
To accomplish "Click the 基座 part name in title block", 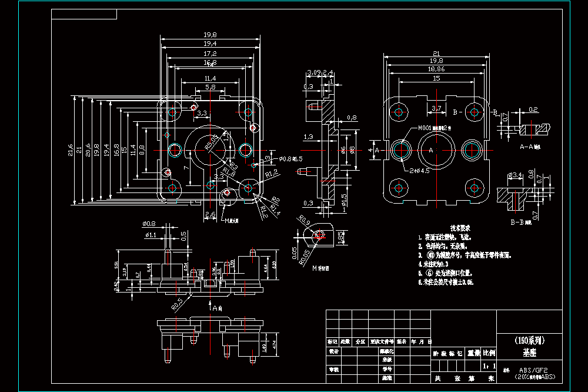I will pyautogui.click(x=530, y=353).
